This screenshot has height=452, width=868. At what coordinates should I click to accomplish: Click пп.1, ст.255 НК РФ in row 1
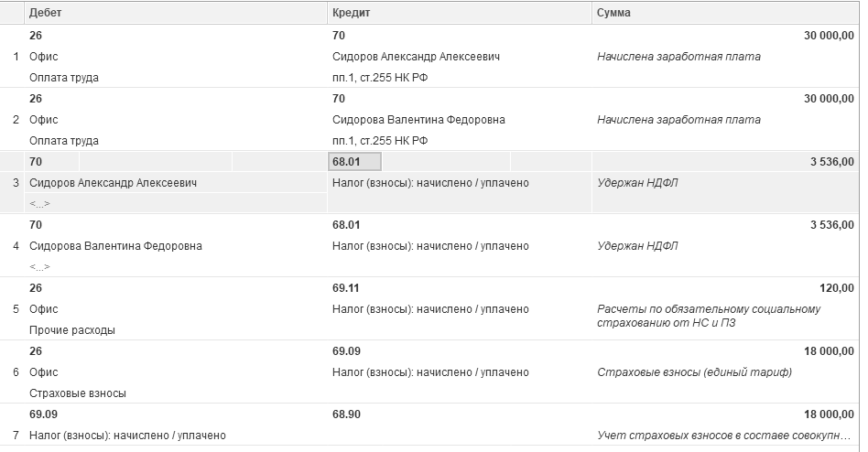380,78
